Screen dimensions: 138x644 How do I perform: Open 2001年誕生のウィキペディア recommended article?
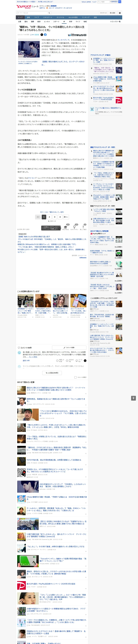pyautogui.click(x=63, y=485)
